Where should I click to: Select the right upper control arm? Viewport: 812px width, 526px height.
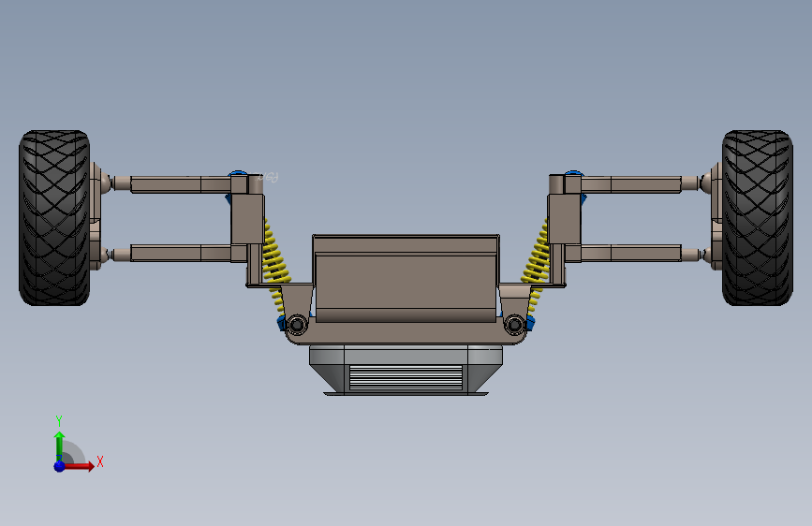pos(630,184)
